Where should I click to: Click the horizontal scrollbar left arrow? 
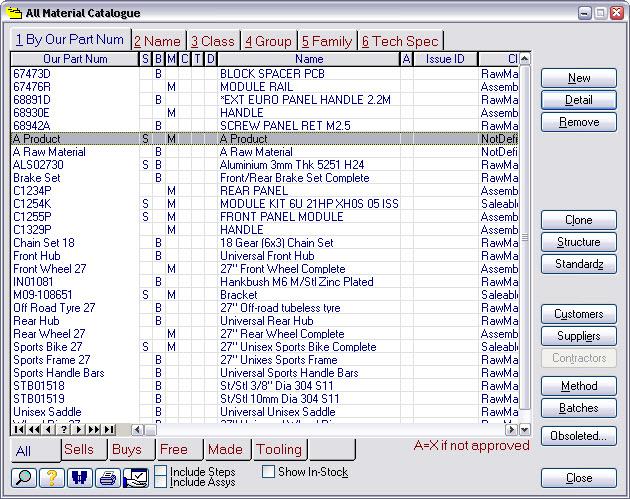click(137, 430)
